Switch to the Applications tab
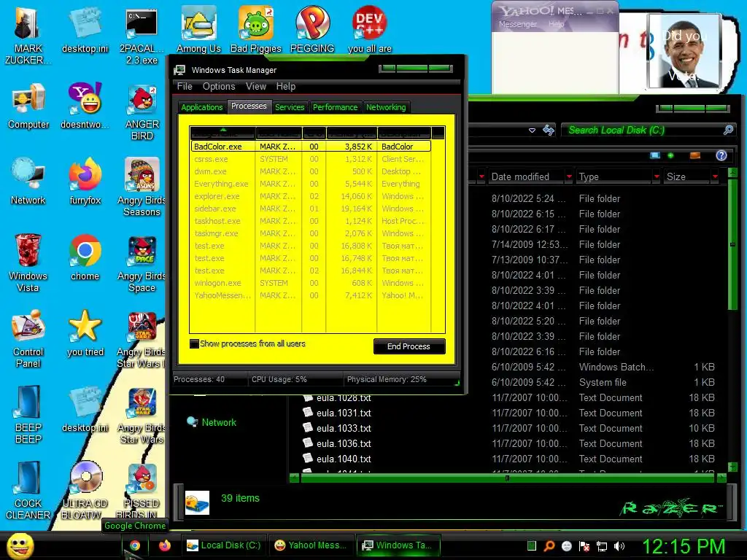This screenshot has width=747, height=560. pyautogui.click(x=201, y=107)
